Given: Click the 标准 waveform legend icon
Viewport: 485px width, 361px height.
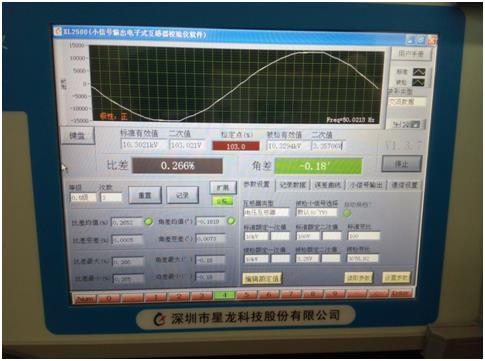Looking at the screenshot, I should click(419, 72).
